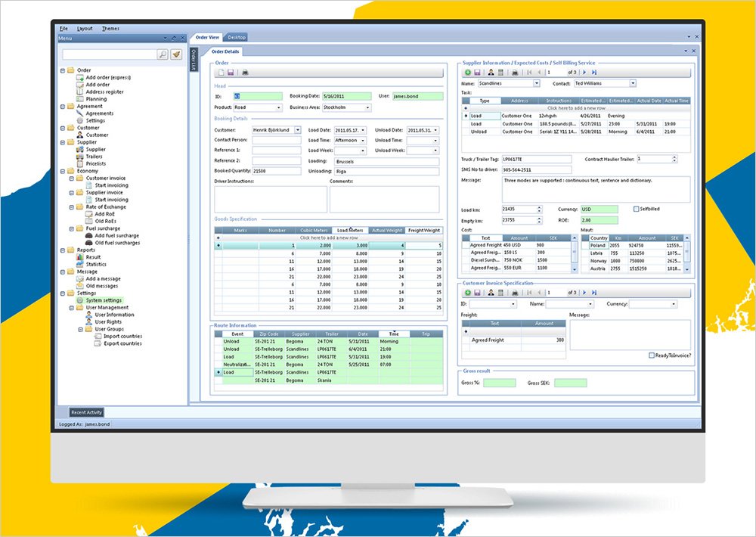Collapse the Economy folder in the menu tree
The width and height of the screenshot is (756, 537).
(x=63, y=171)
